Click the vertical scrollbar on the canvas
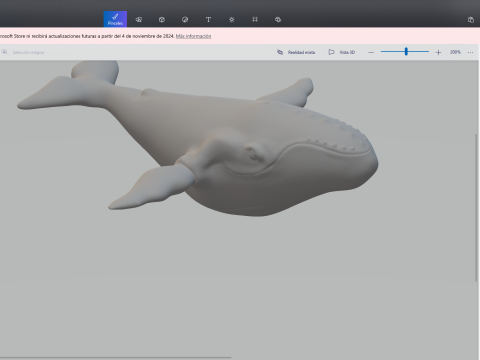This screenshot has height=360, width=480. tap(476, 207)
